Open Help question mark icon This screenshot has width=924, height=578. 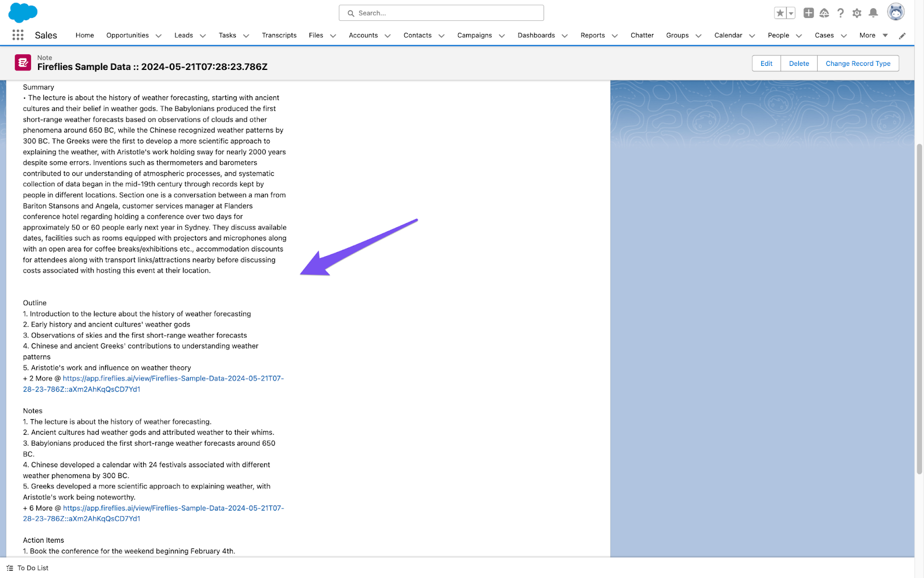(840, 13)
